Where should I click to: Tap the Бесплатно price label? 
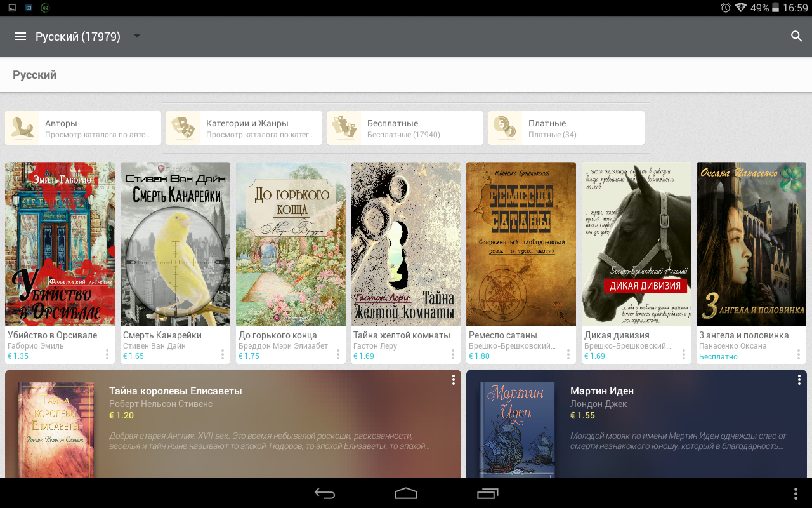pos(718,357)
